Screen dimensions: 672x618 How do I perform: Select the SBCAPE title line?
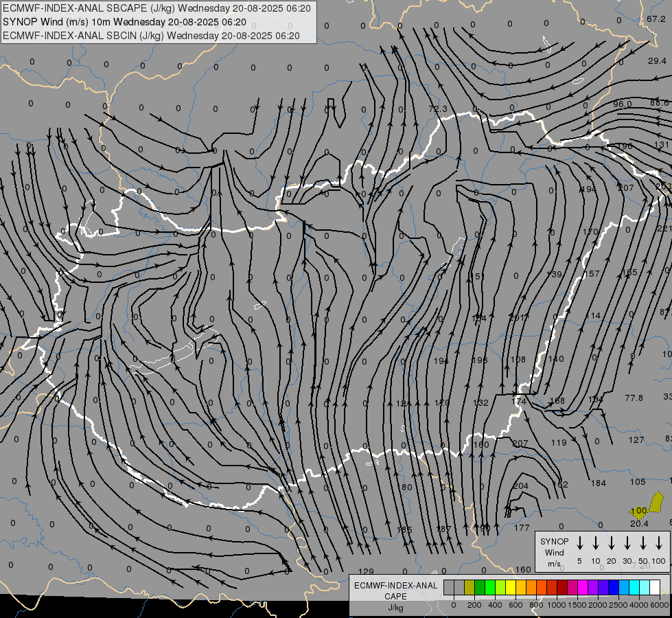[157, 8]
